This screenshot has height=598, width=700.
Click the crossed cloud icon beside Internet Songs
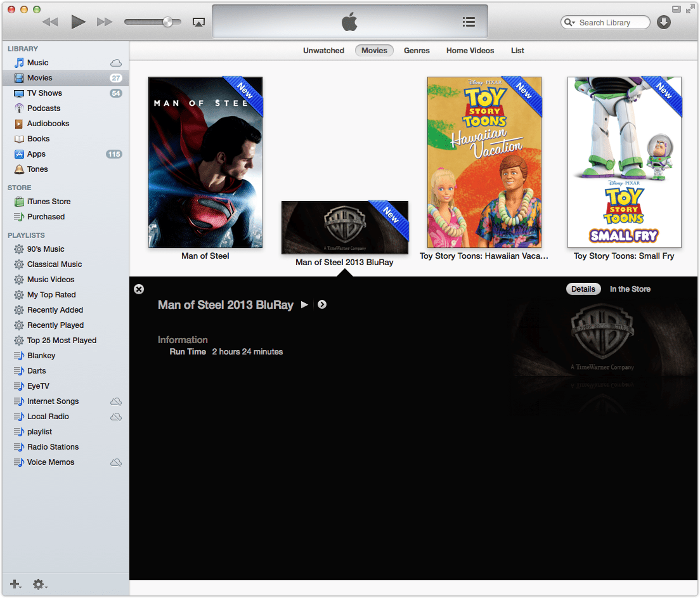pos(116,401)
